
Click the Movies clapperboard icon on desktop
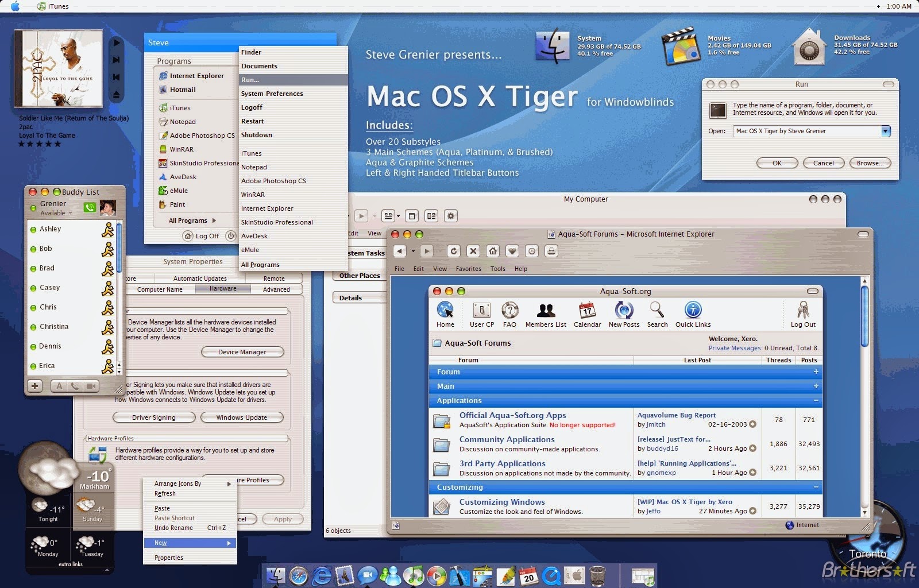pos(682,47)
